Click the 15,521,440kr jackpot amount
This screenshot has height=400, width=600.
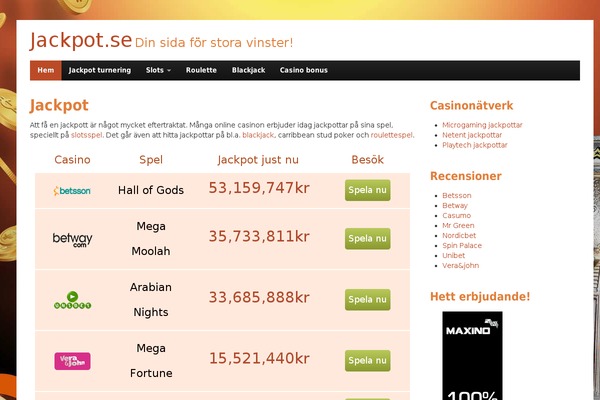[x=259, y=358]
